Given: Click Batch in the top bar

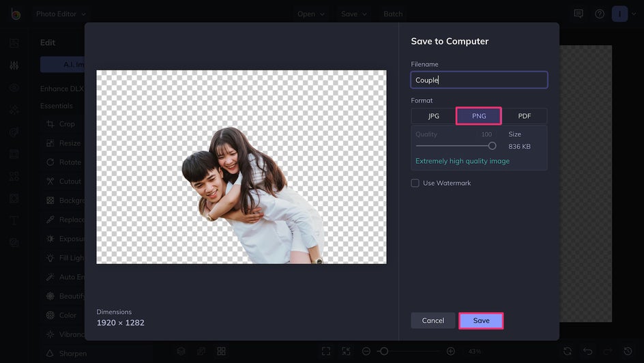Looking at the screenshot, I should point(393,14).
